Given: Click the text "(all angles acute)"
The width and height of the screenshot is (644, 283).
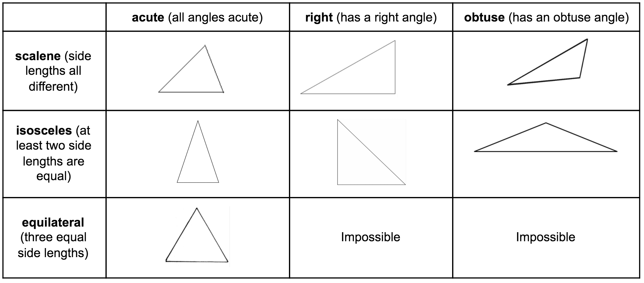Looking at the screenshot, I should 215,17.
